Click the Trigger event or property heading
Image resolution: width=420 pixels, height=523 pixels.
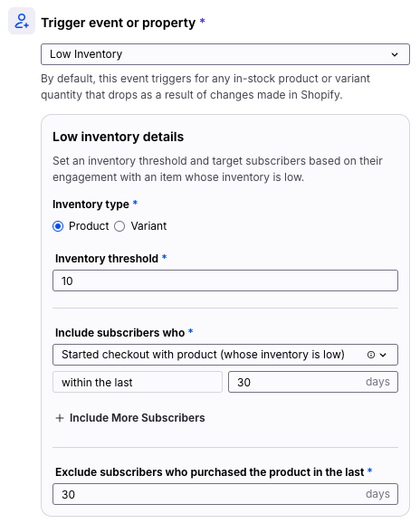point(118,23)
